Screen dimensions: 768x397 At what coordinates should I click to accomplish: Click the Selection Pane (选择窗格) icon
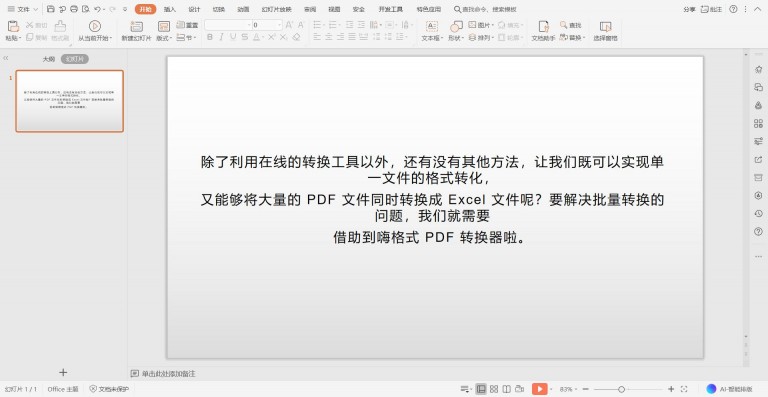tap(605, 27)
